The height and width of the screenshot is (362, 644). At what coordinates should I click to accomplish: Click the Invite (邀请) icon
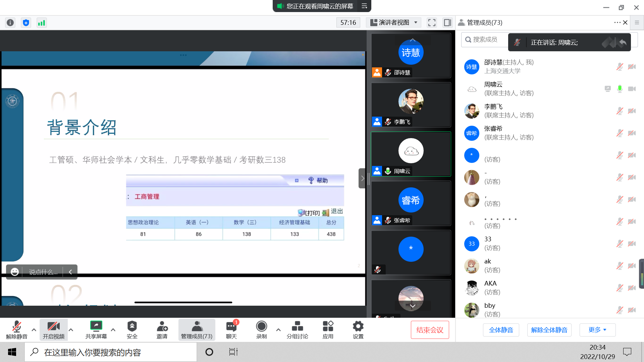[162, 326]
